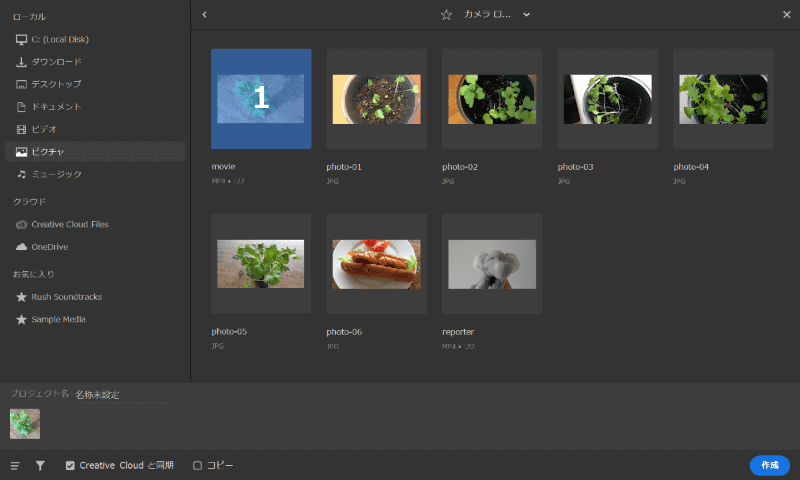The height and width of the screenshot is (480, 800).
Task: Select Sample Media favorite
Action: point(58,319)
